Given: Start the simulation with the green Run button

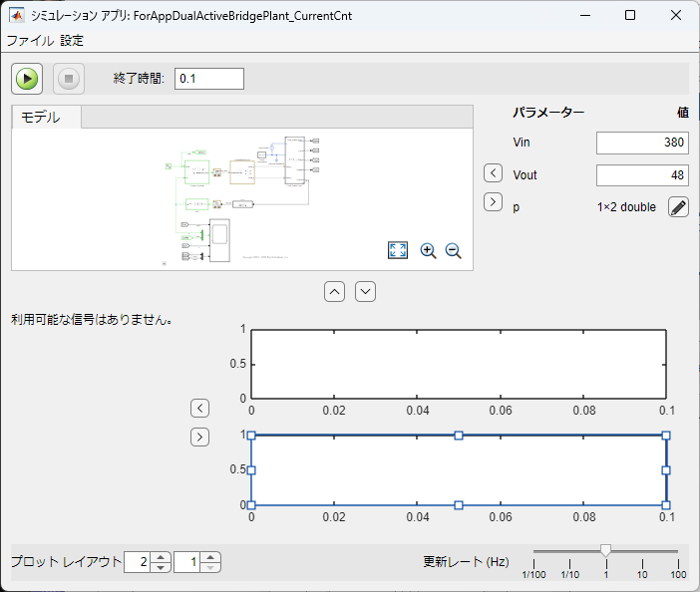Looking at the screenshot, I should [27, 79].
